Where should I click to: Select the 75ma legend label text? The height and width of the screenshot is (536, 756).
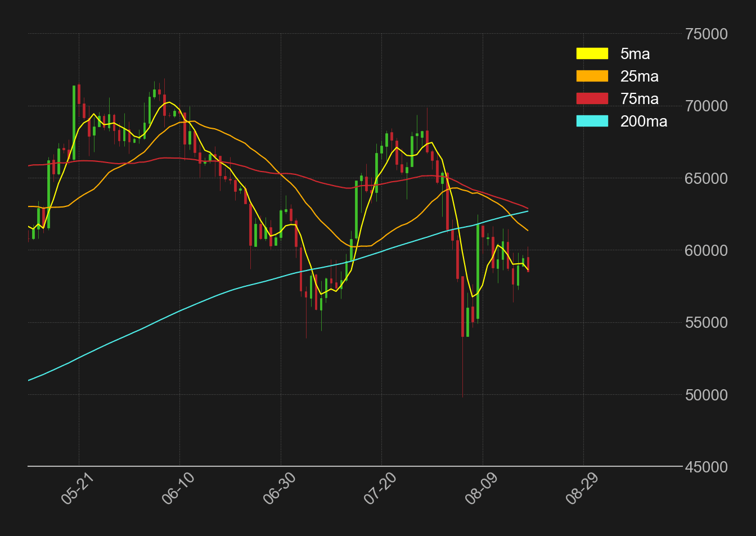(639, 99)
